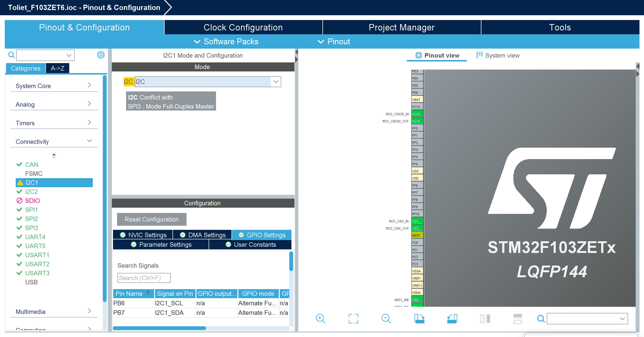Image resolution: width=644 pixels, height=337 pixels.
Task: Click the Search Signals input field
Action: click(x=144, y=278)
